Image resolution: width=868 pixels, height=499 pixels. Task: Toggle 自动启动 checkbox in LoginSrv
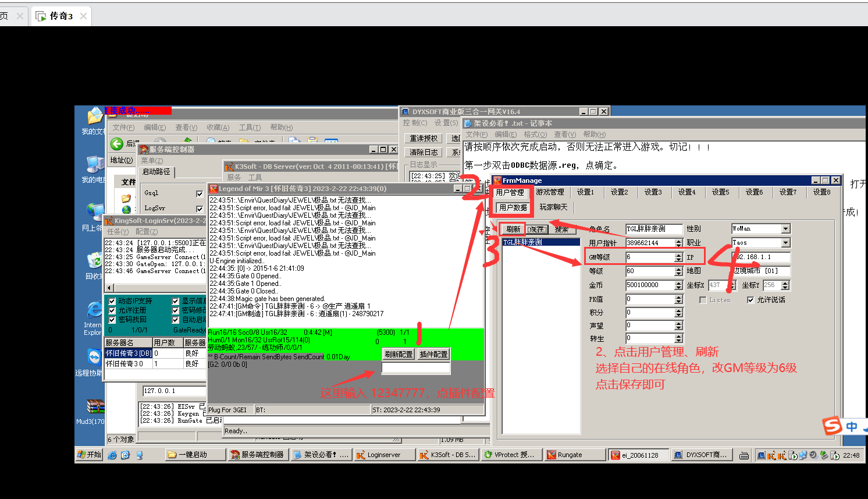coord(176,320)
